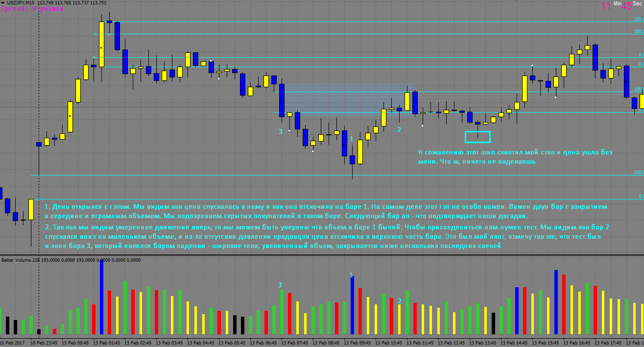Select label '2' in the volume panel

click(399, 301)
